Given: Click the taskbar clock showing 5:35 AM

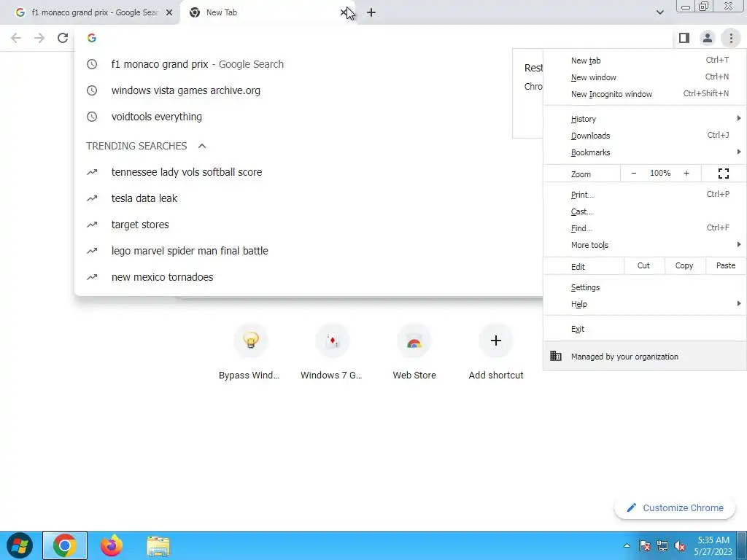Looking at the screenshot, I should (x=713, y=545).
